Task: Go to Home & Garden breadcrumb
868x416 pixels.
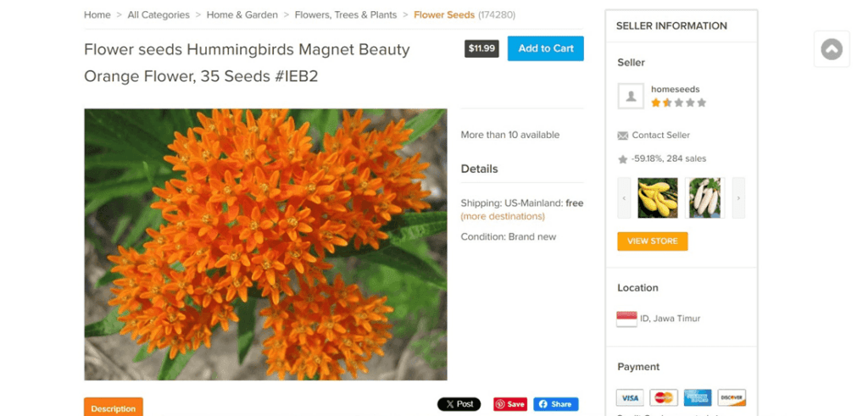Action: (242, 15)
